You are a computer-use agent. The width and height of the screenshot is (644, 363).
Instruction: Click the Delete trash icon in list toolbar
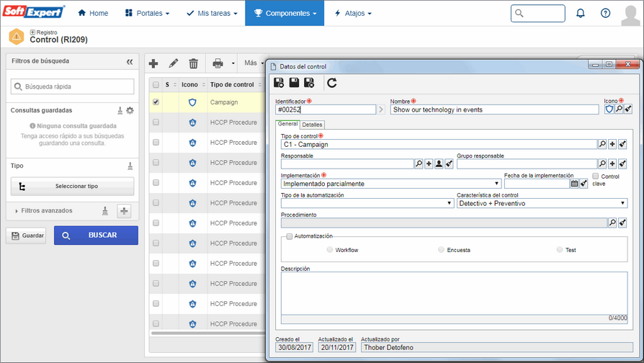click(194, 63)
